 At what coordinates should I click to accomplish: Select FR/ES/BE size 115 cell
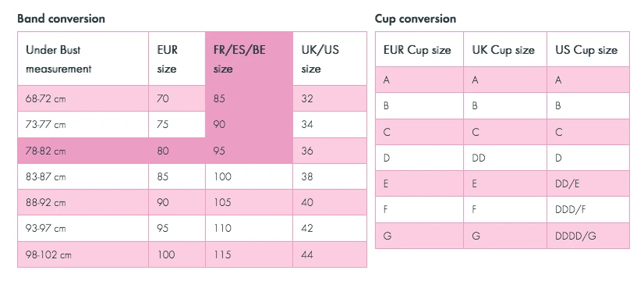tap(249, 254)
